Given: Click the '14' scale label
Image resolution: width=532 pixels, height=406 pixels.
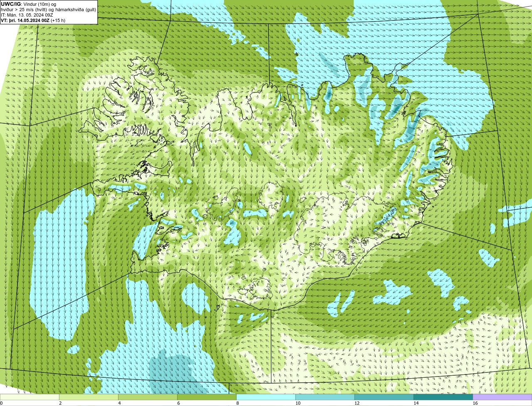Looking at the screenshot, I should [416, 403].
